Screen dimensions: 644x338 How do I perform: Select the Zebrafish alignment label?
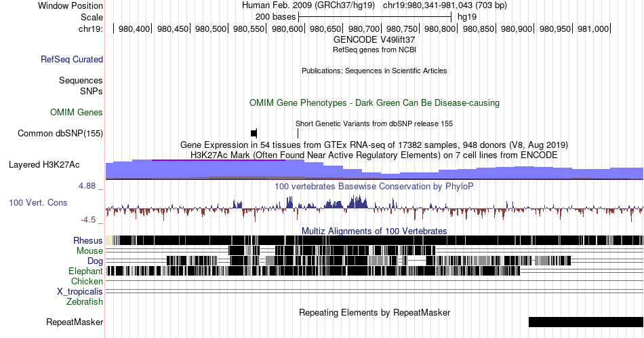point(85,301)
